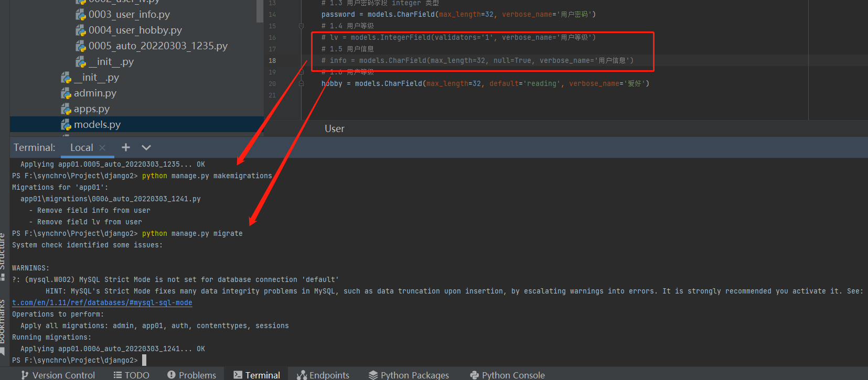868x380 pixels.
Task: Select models.py in project tree
Action: click(97, 125)
